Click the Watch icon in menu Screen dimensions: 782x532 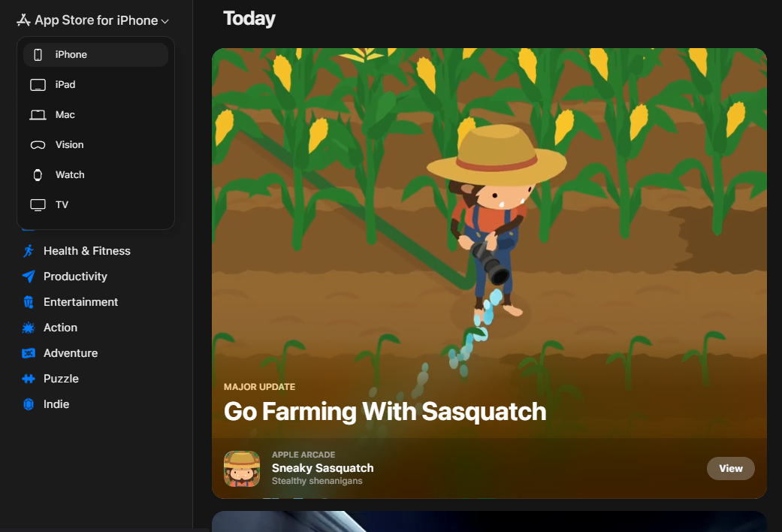point(38,175)
